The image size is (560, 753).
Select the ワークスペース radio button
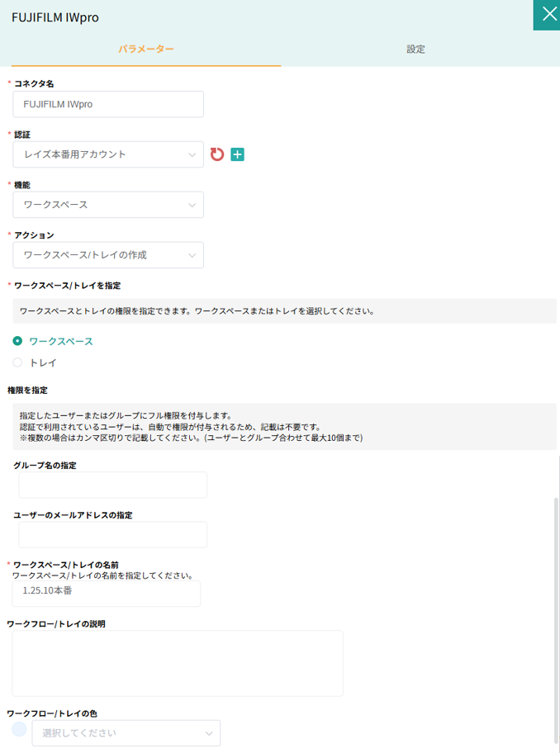[17, 341]
